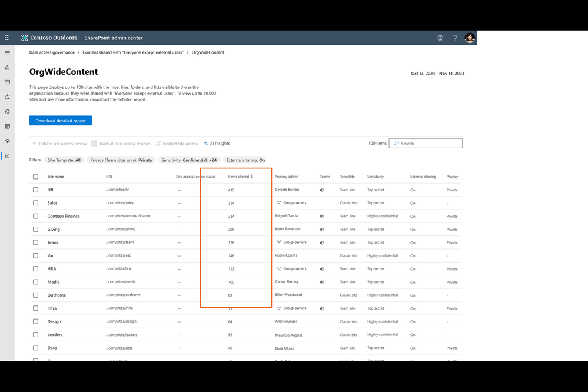The image size is (588, 392).
Task: Sort by the Site name column header
Action: coord(55,177)
